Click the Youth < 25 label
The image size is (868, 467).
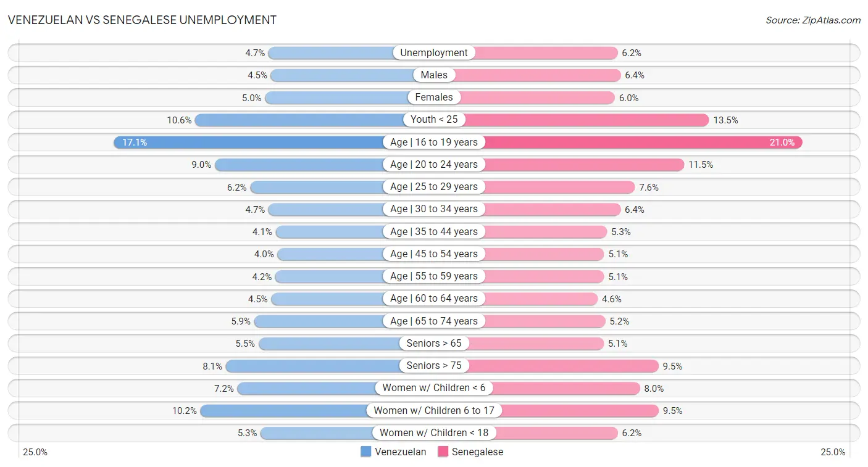tap(434, 120)
